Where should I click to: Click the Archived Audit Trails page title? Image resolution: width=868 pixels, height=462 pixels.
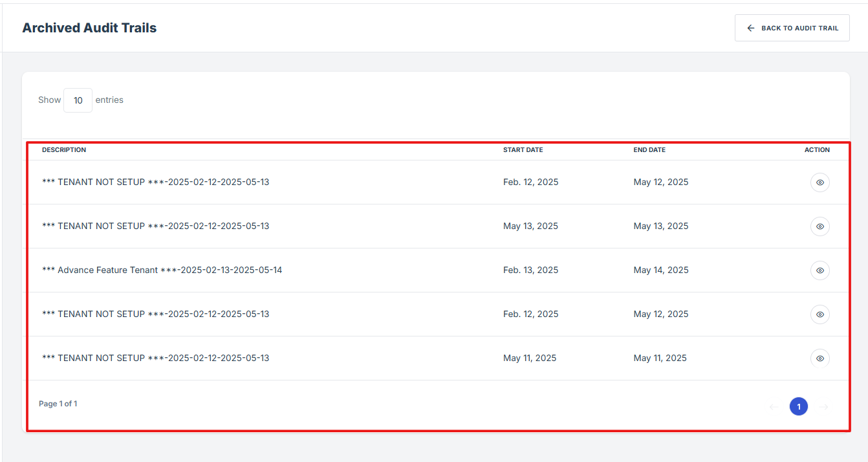point(89,28)
